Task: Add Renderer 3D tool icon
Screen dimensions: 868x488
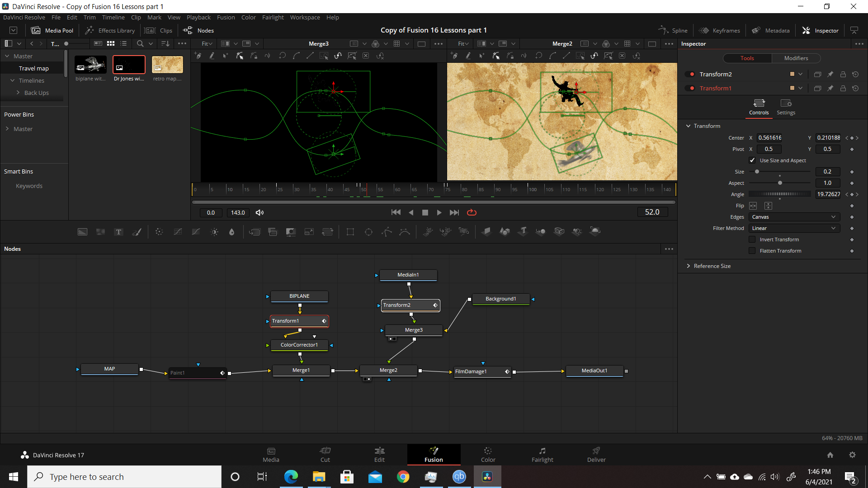Action: 595,231
